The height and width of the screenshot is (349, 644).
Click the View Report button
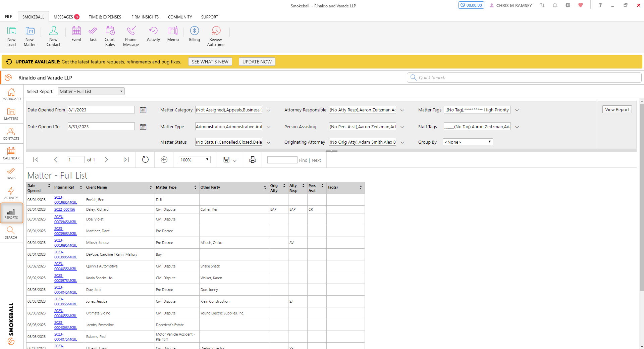pos(617,109)
